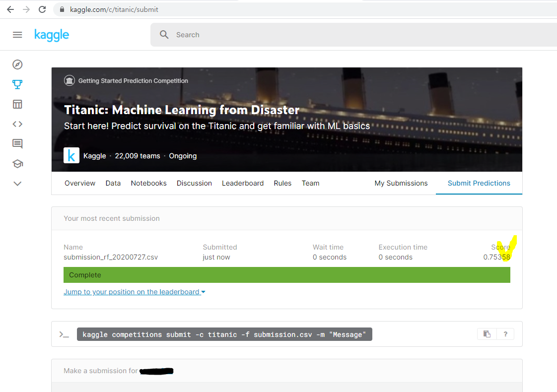Image resolution: width=557 pixels, height=392 pixels.
Task: Reload the page with refresh icon
Action: 42,9
